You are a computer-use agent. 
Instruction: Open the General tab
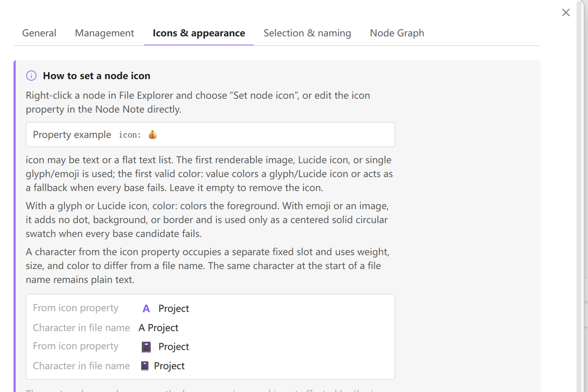pyautogui.click(x=39, y=33)
